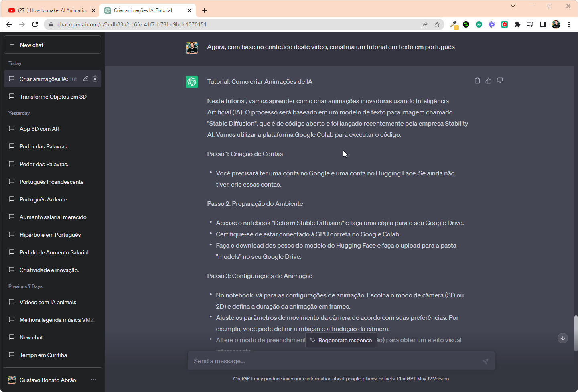
Task: Open the Hipérbole em Português chat
Action: (53, 235)
